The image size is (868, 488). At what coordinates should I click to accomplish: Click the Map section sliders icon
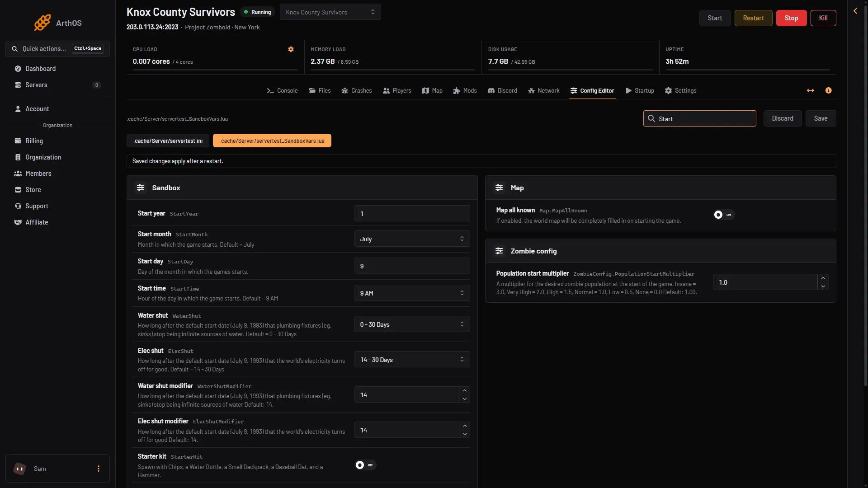(499, 188)
